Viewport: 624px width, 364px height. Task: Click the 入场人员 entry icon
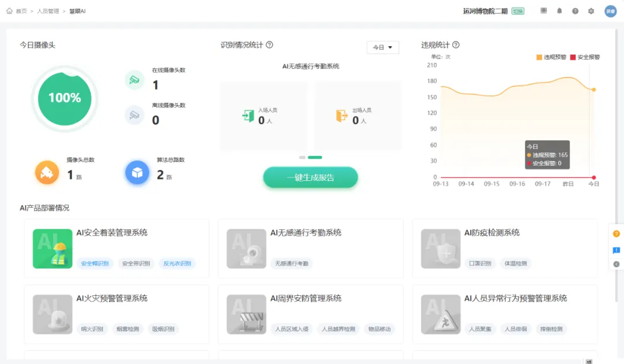[248, 116]
